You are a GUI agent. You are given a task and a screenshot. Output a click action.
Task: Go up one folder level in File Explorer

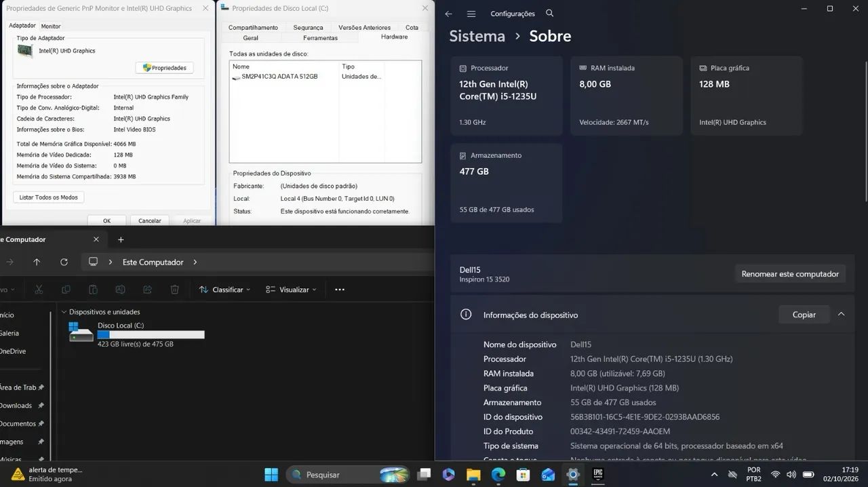pos(37,262)
